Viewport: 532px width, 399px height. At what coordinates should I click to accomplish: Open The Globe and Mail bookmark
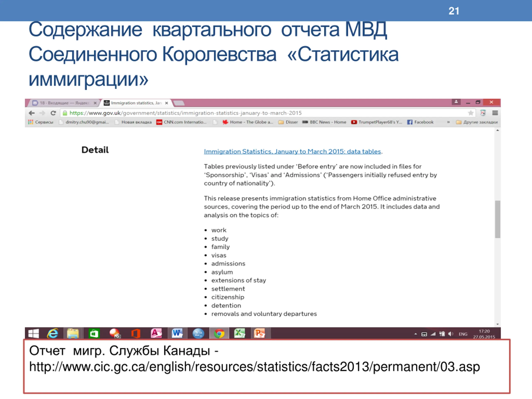tap(248, 122)
